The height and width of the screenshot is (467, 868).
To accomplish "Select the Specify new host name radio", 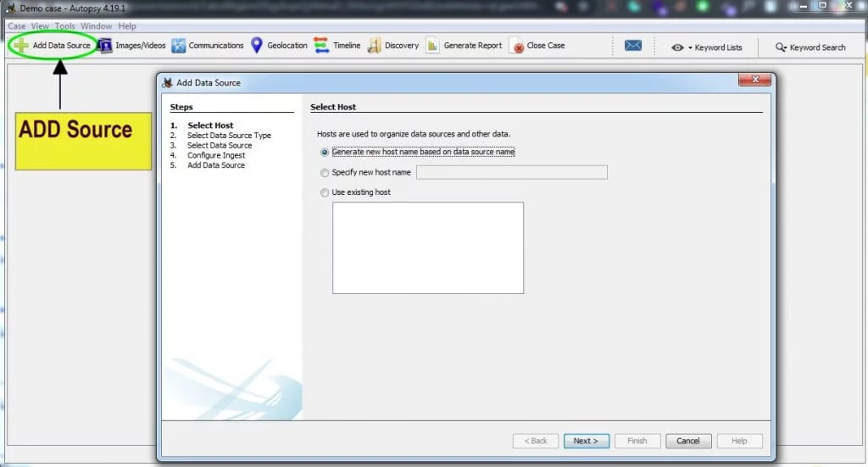I will click(325, 173).
